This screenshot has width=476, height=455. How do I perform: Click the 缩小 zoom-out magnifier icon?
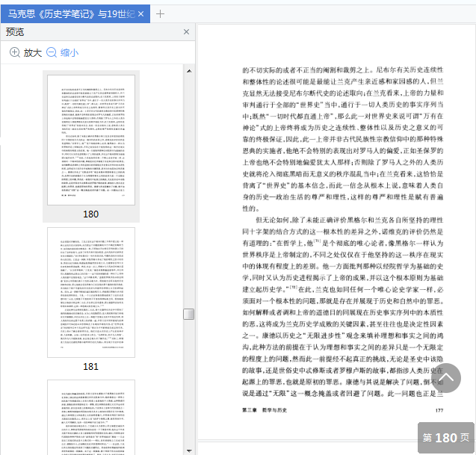point(52,52)
